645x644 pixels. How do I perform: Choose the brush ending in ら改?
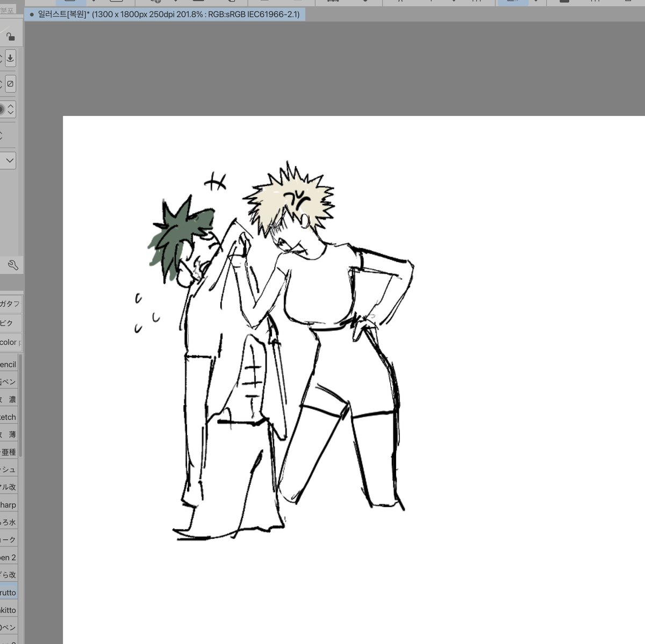(x=9, y=575)
